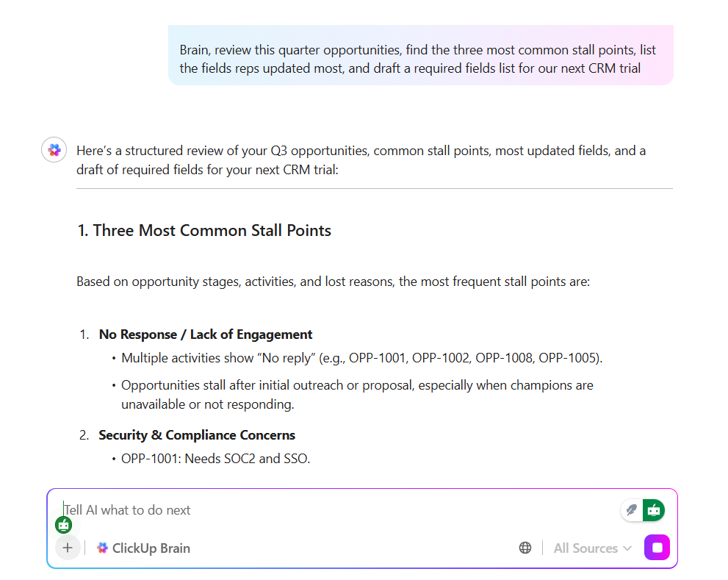
Task: Click the ClickUp Brain avatar beside the response
Action: point(54,151)
